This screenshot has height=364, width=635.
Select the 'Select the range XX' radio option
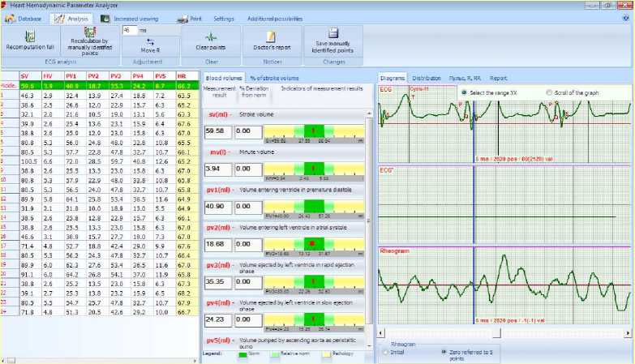tap(464, 92)
